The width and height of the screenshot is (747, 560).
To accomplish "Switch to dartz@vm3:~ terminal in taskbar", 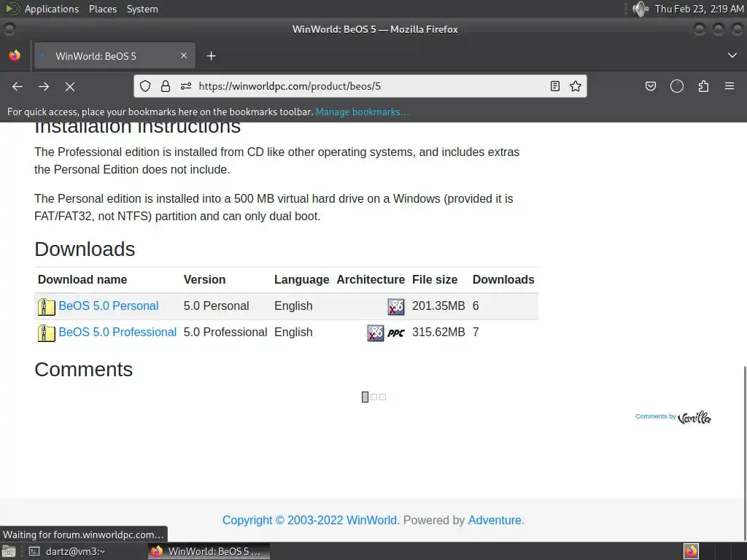I will click(68, 551).
